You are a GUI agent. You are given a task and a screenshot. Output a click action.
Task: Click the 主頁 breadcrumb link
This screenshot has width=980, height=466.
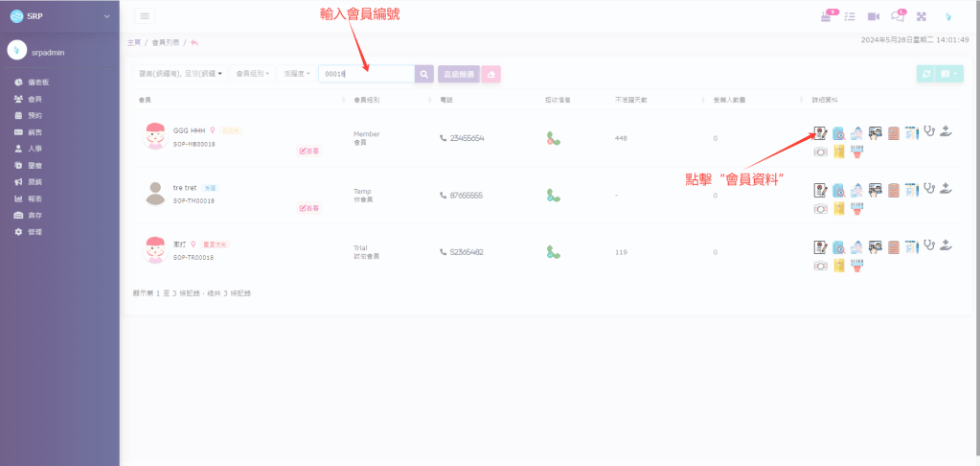click(x=134, y=43)
